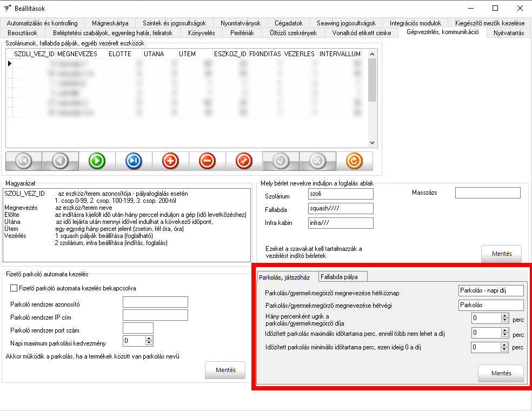Focus Parkoló rendszer azonosító field
This screenshot has height=411, width=532.
click(x=155, y=302)
